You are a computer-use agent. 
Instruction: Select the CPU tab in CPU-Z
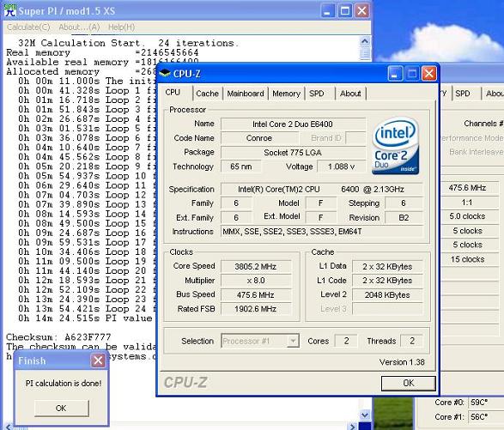(173, 93)
